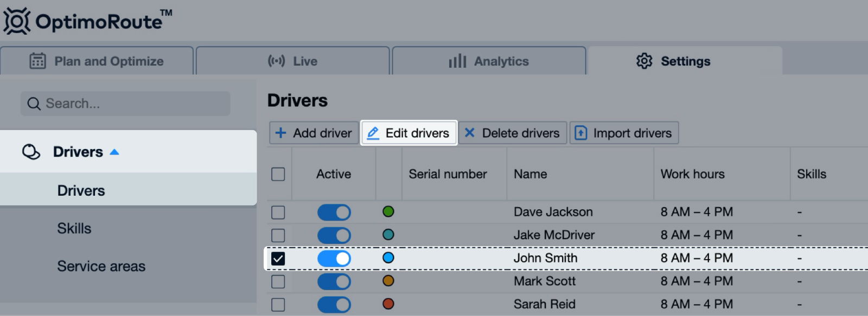The height and width of the screenshot is (316, 868).
Task: Toggle John Smith active switch
Action: [x=334, y=259]
